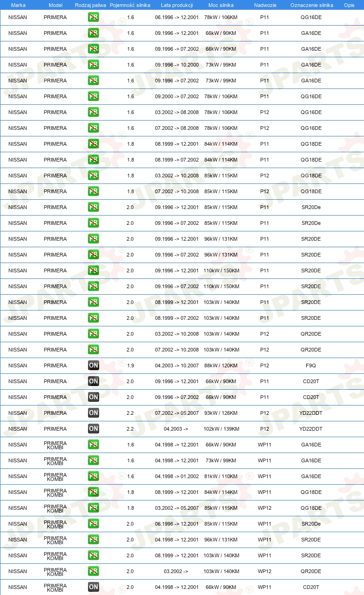Click the petrol icon in the Kombi 1.8 WP11 QG18DE row
The height and width of the screenshot is (595, 364).
[x=93, y=492]
